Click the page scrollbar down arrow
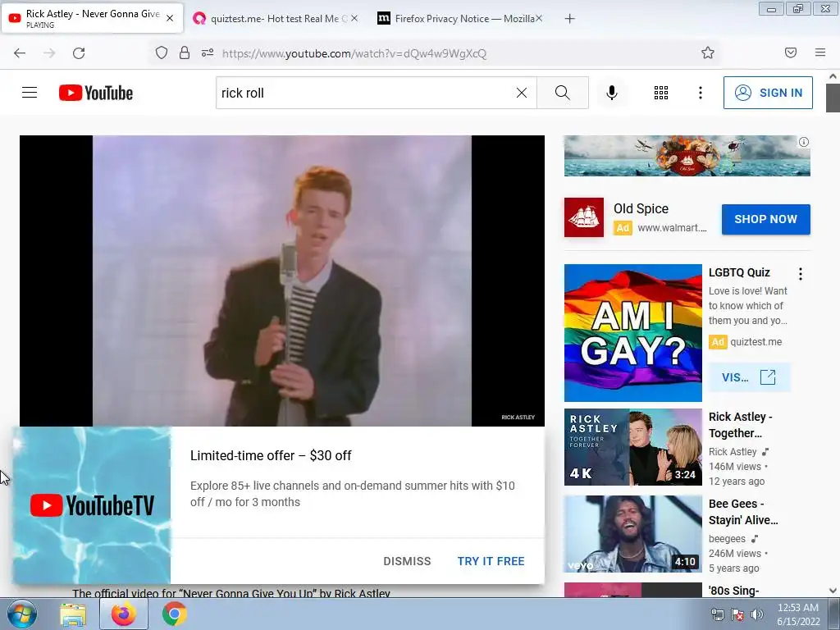 coord(833,591)
